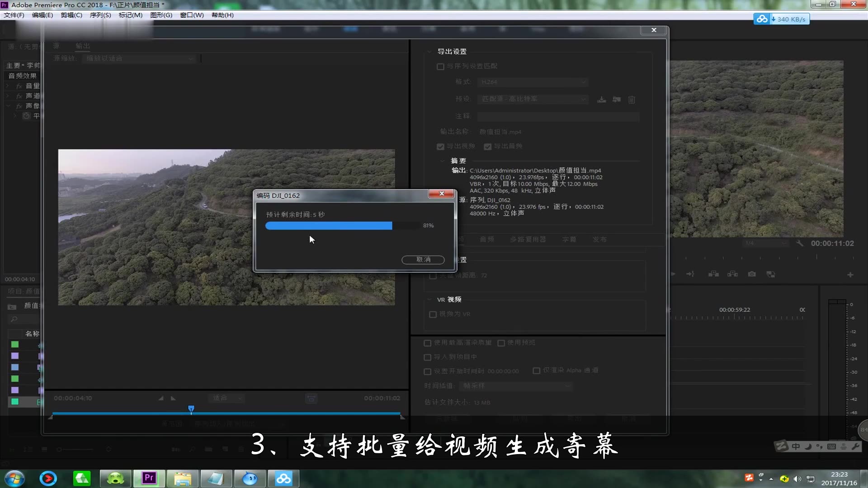Collapse the 摘要 summary section

click(443, 161)
